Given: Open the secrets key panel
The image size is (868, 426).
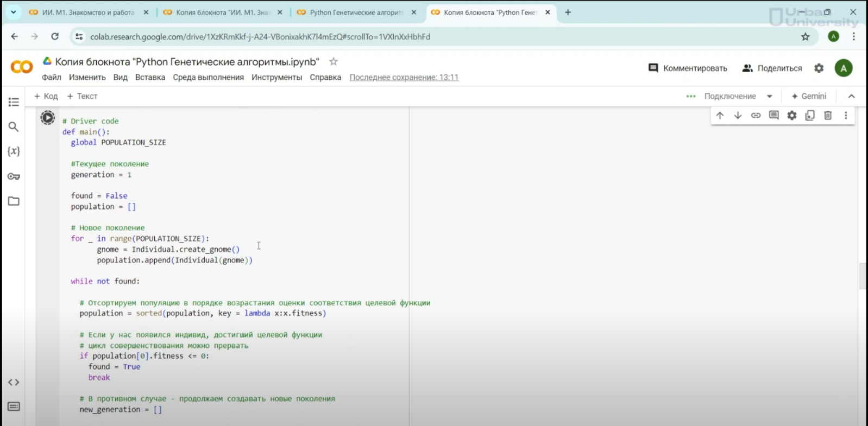Looking at the screenshot, I should [14, 176].
